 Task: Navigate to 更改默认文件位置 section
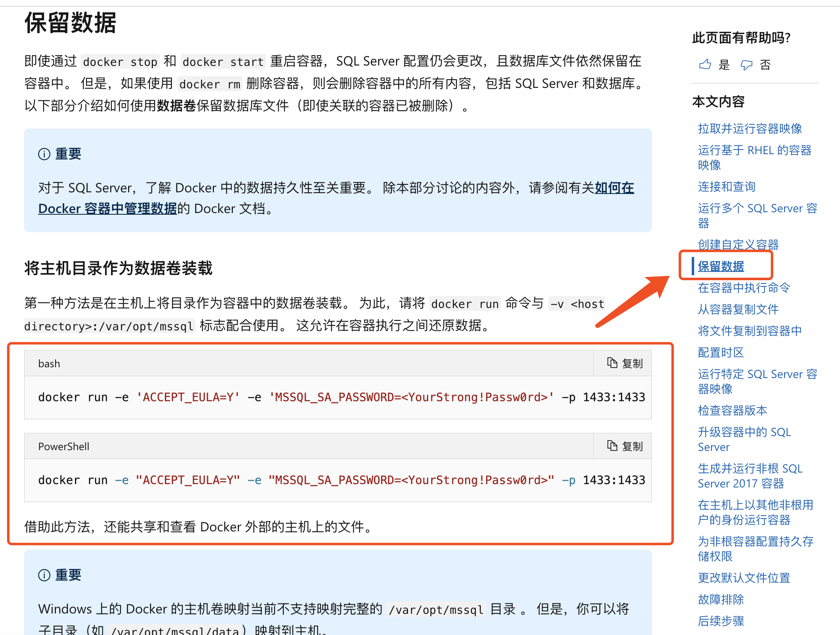[744, 578]
